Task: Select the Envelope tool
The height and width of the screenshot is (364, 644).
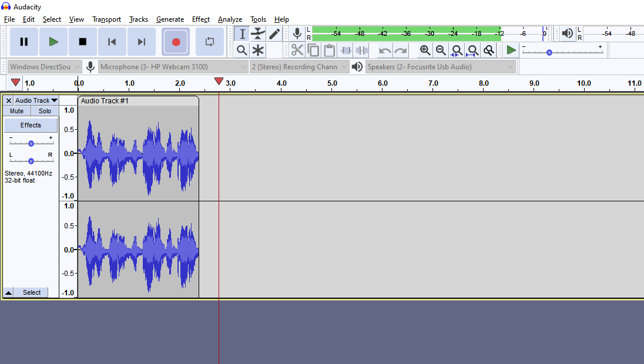Action: click(x=258, y=34)
